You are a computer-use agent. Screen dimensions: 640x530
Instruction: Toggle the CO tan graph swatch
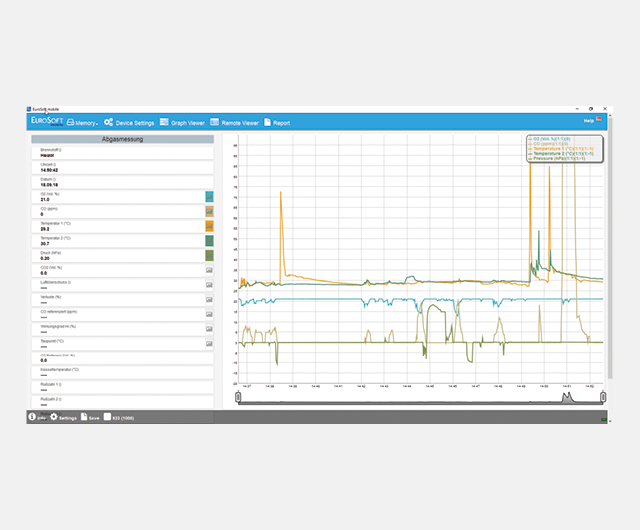click(x=210, y=212)
